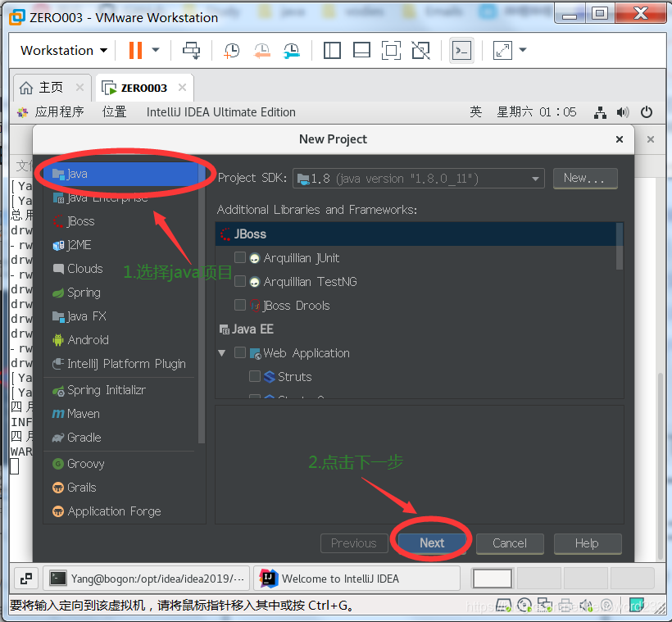Toggle the thumbnail bar view
This screenshot has width=672, height=622.
[x=361, y=50]
